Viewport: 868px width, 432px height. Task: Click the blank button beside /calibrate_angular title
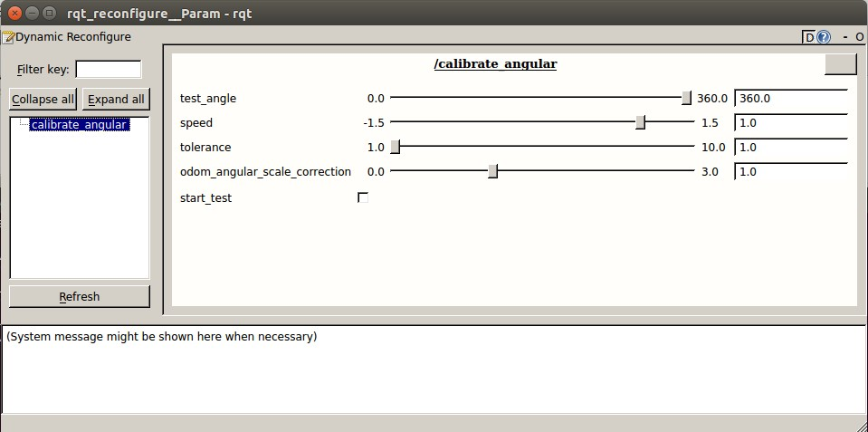(841, 64)
